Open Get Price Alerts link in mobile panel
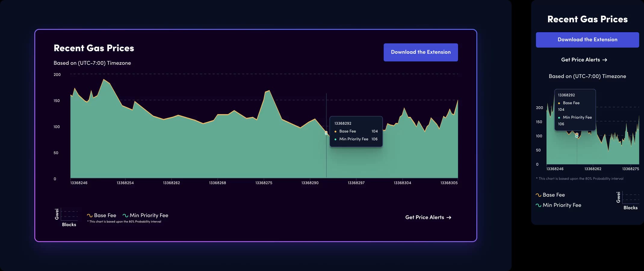 pyautogui.click(x=584, y=60)
